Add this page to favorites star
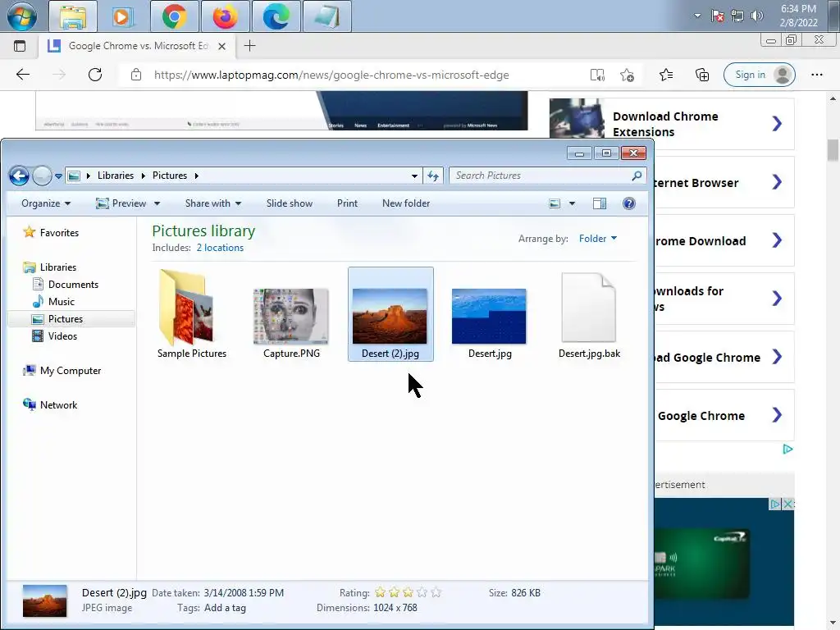 pos(628,75)
